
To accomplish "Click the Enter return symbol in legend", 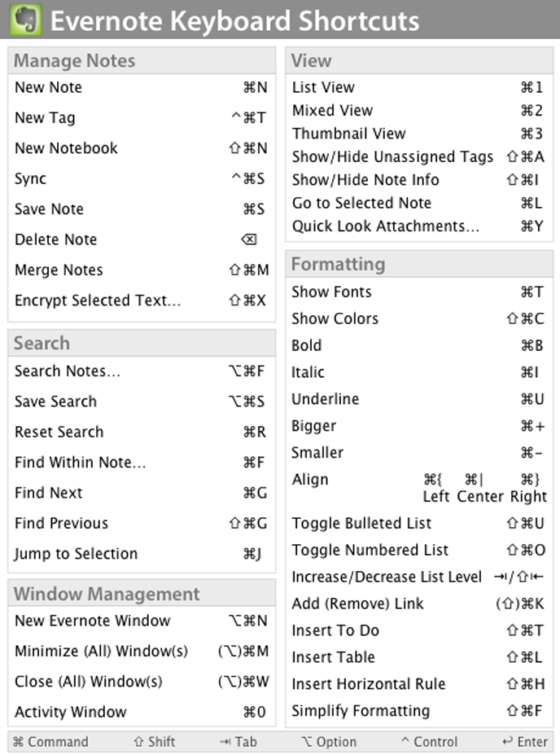I will click(507, 742).
